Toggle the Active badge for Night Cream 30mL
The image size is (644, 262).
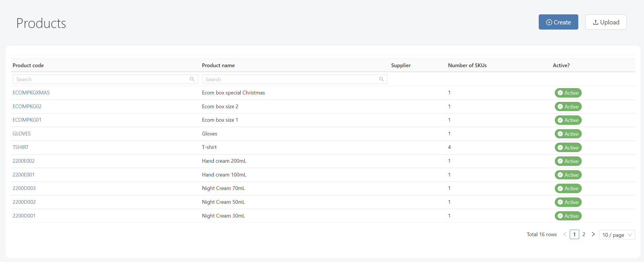pos(568,216)
